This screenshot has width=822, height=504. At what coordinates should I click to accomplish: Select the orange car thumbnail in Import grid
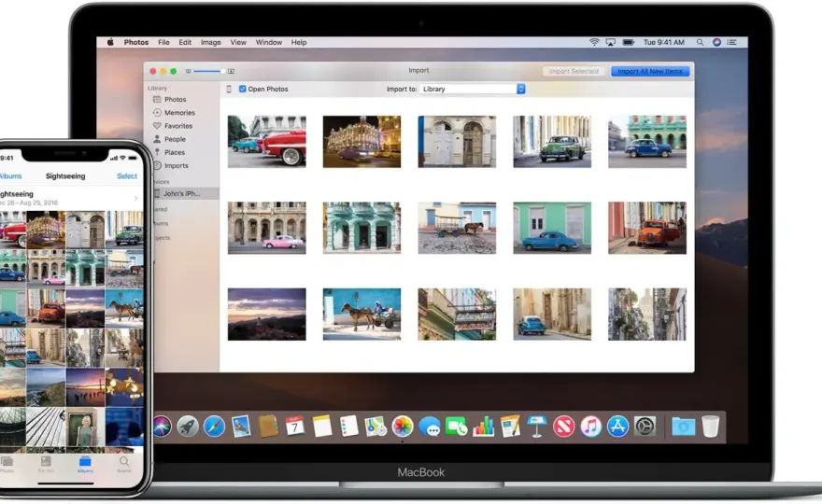tap(647, 228)
